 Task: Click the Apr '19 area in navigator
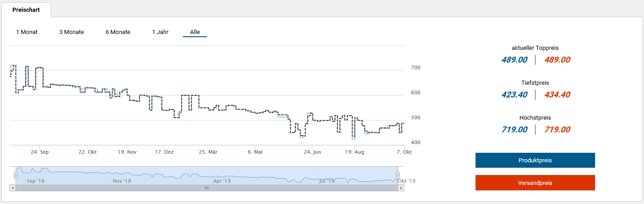(x=221, y=180)
